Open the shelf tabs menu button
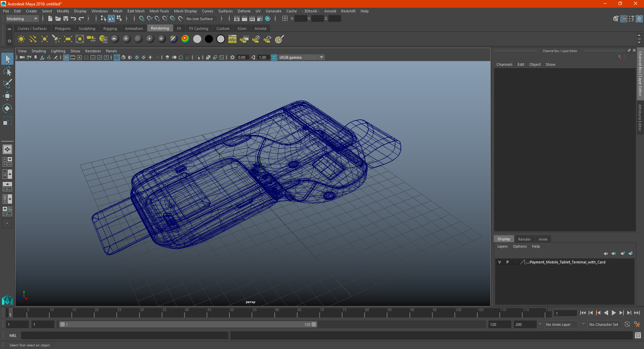Viewport: 644px width, 349px height. click(x=9, y=29)
